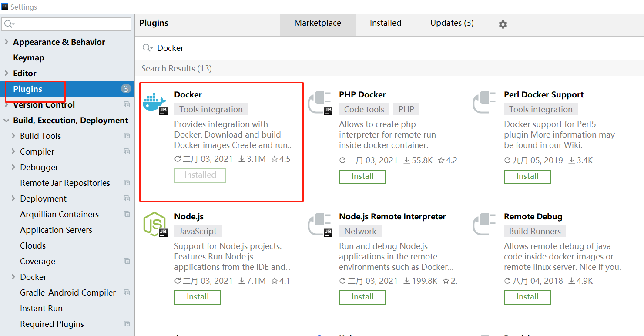644x336 pixels.
Task: Click the Node.js Remote Interpreter plugin icon
Action: pyautogui.click(x=320, y=224)
